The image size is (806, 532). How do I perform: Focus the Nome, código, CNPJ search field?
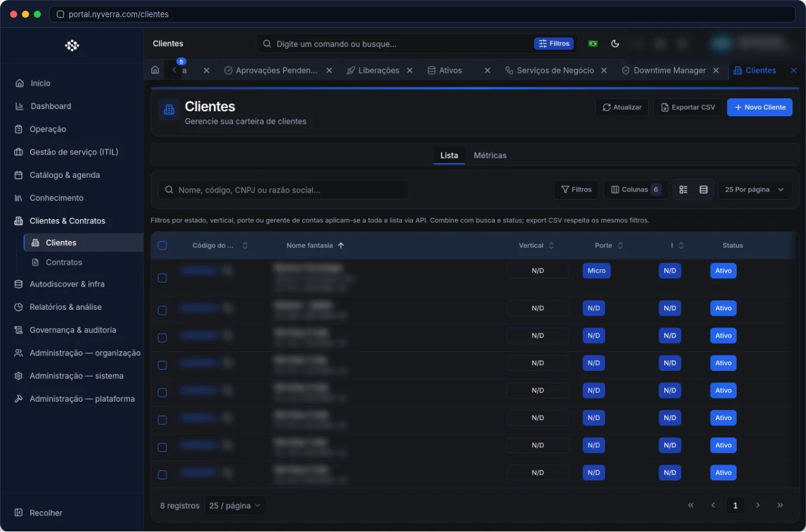(x=283, y=190)
